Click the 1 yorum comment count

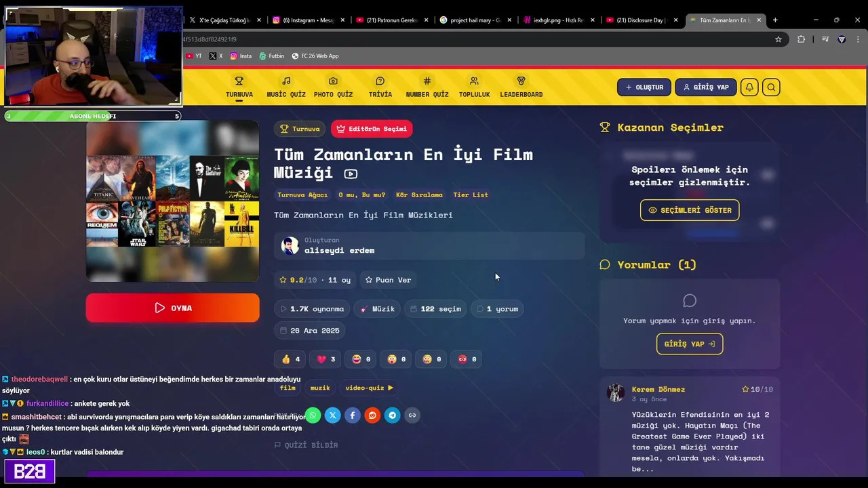point(498,309)
